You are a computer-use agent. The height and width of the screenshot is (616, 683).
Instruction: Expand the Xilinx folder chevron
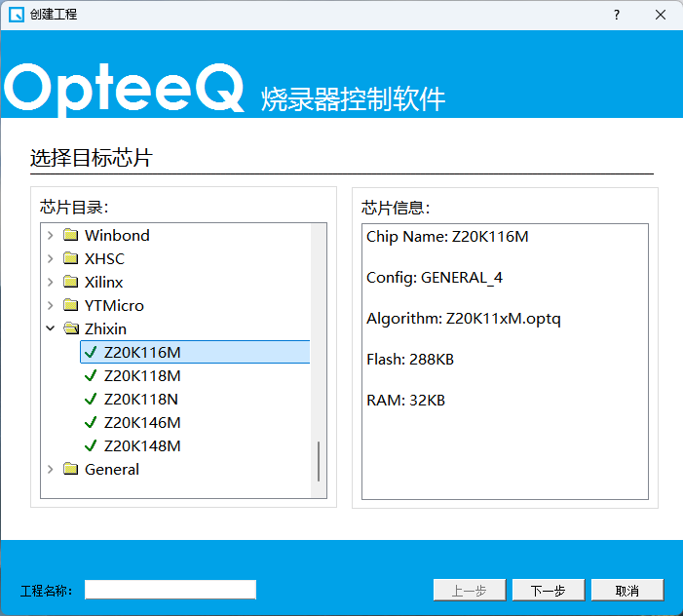(50, 282)
